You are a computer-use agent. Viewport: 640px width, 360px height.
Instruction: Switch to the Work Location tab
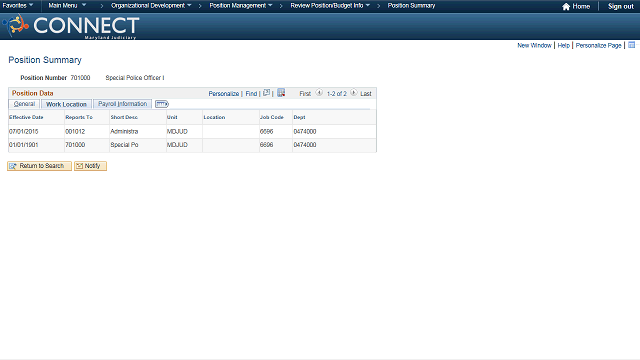[x=66, y=104]
